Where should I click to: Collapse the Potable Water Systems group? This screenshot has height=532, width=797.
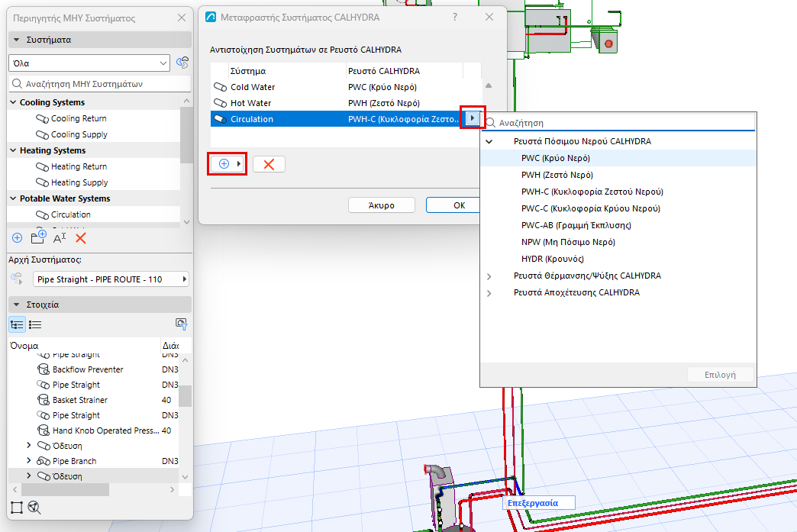click(x=13, y=198)
